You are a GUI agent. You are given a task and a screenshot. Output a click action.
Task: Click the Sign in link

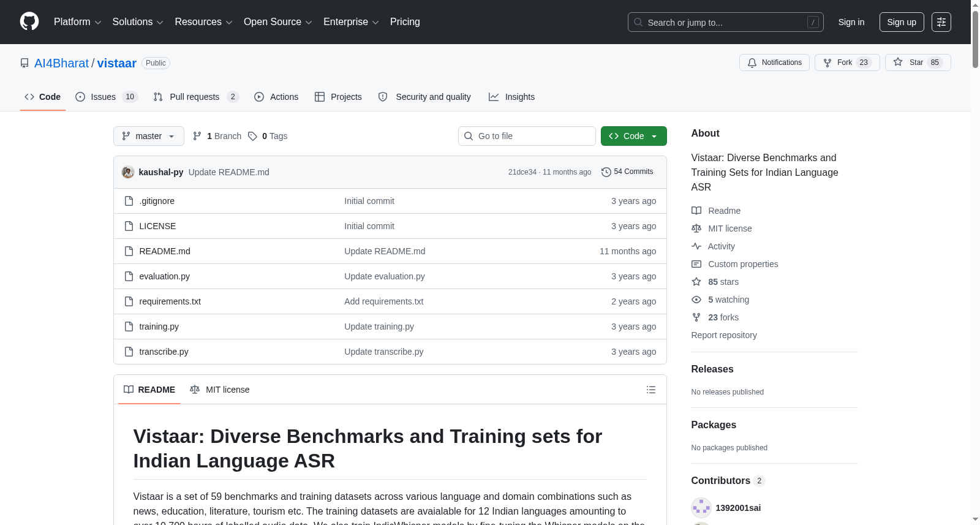click(x=851, y=22)
